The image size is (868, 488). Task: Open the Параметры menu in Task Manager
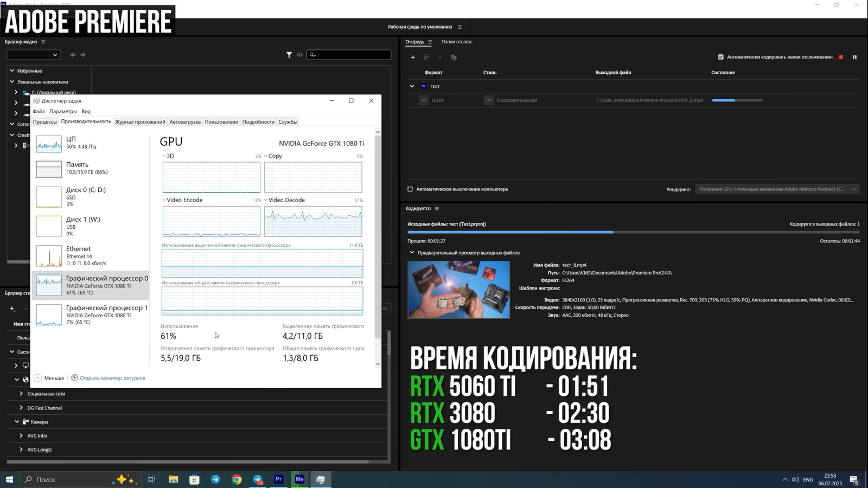[63, 111]
